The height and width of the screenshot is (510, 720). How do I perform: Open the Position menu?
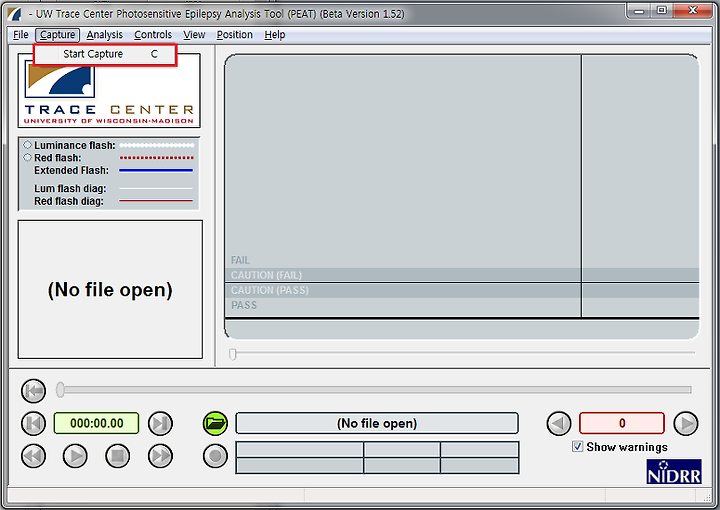[234, 35]
